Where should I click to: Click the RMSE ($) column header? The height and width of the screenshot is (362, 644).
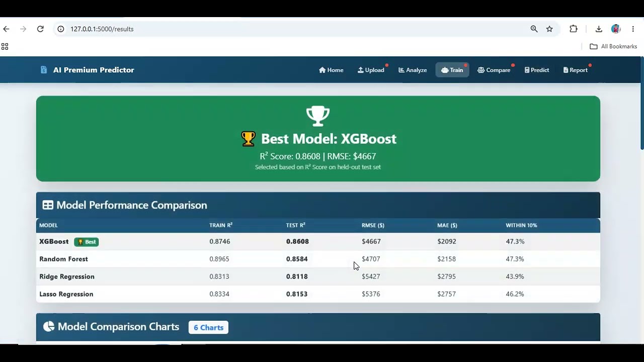373,225
